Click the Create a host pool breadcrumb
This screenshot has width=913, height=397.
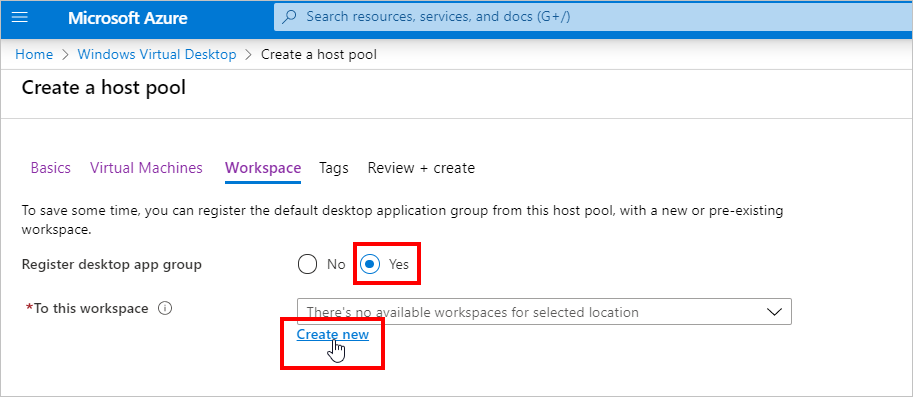coord(319,55)
